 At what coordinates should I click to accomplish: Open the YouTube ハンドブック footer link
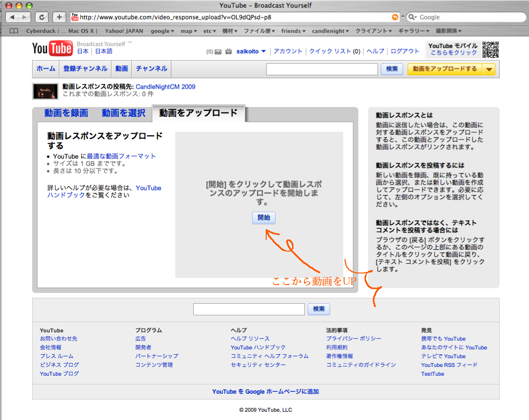[258, 347]
